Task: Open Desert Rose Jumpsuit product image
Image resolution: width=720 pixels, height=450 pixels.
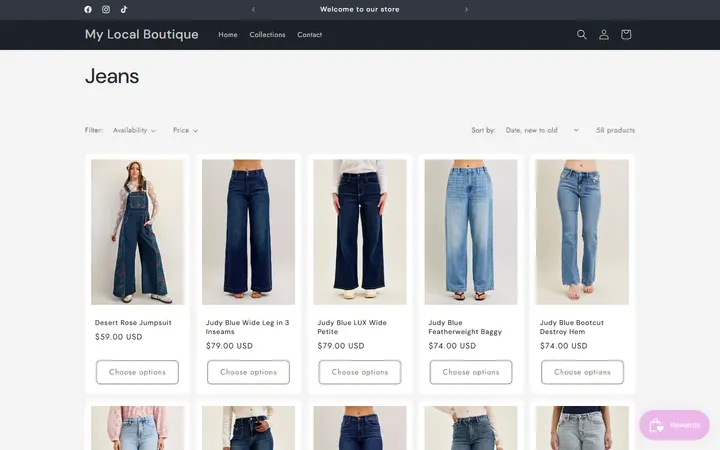Action: [137, 232]
